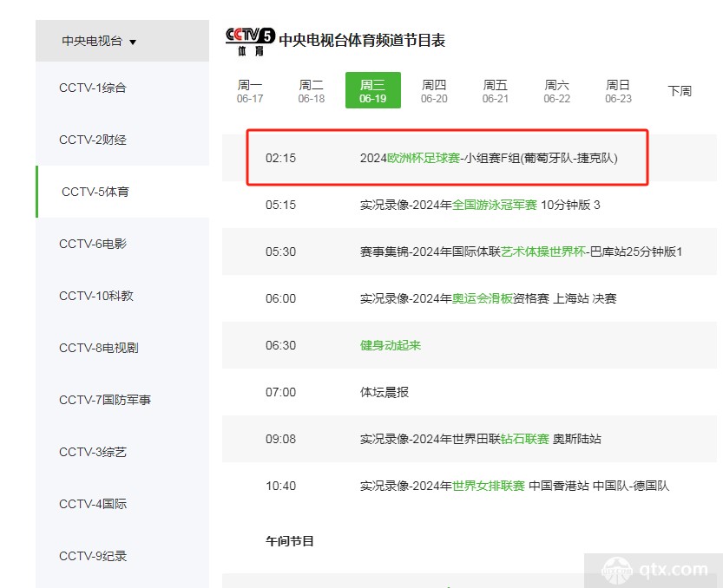Switch to the 周一 06-17 tab
The height and width of the screenshot is (588, 723).
coord(250,91)
